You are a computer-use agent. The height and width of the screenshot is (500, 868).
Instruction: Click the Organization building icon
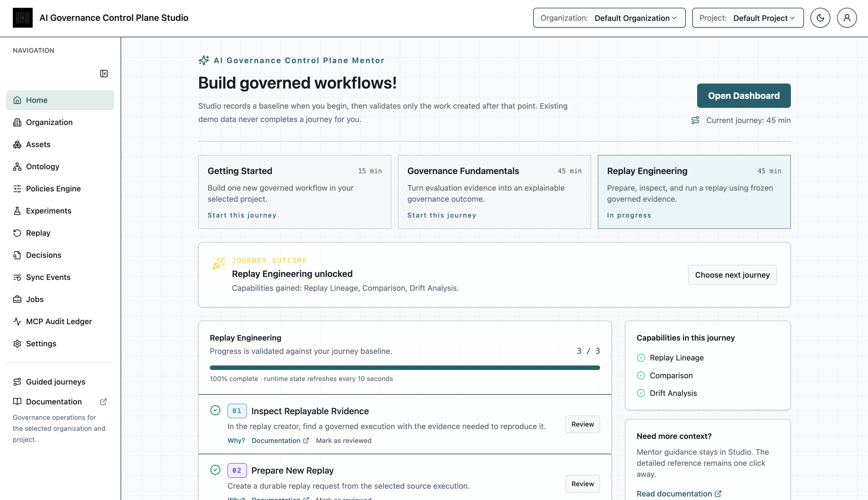17,122
